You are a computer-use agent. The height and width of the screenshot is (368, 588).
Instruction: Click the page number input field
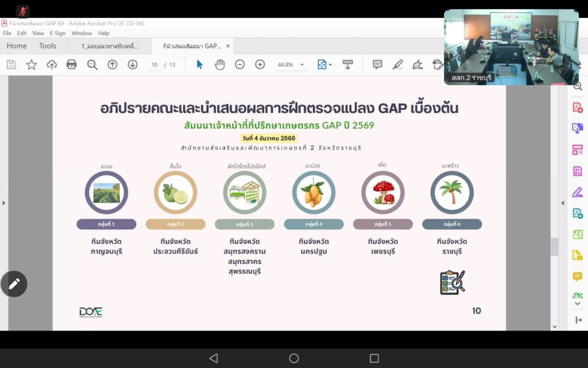click(x=154, y=65)
